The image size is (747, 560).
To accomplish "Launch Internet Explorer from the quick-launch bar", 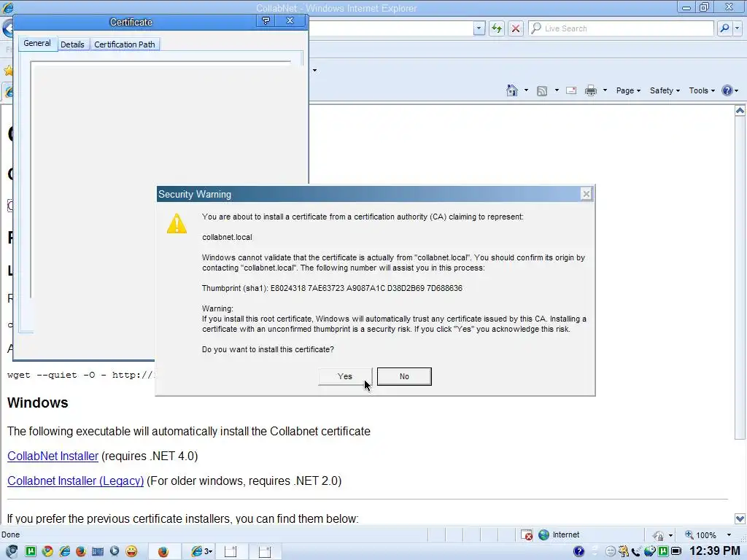I will [x=64, y=551].
